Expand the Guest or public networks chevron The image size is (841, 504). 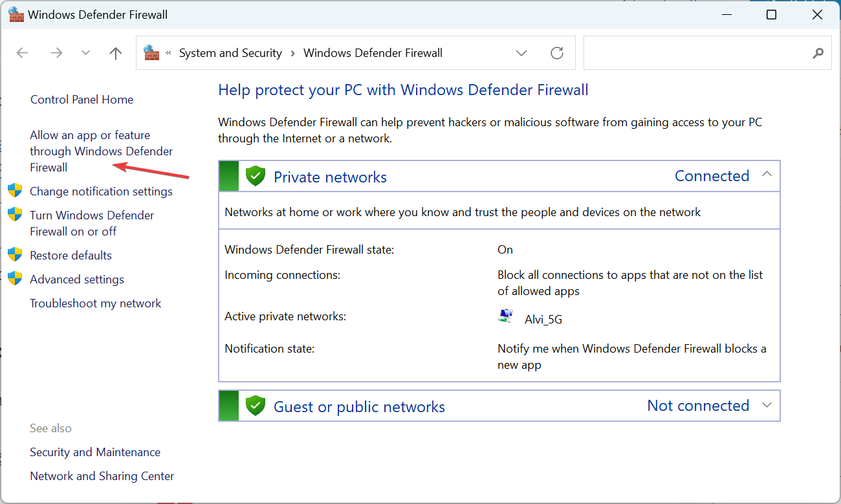point(767,405)
